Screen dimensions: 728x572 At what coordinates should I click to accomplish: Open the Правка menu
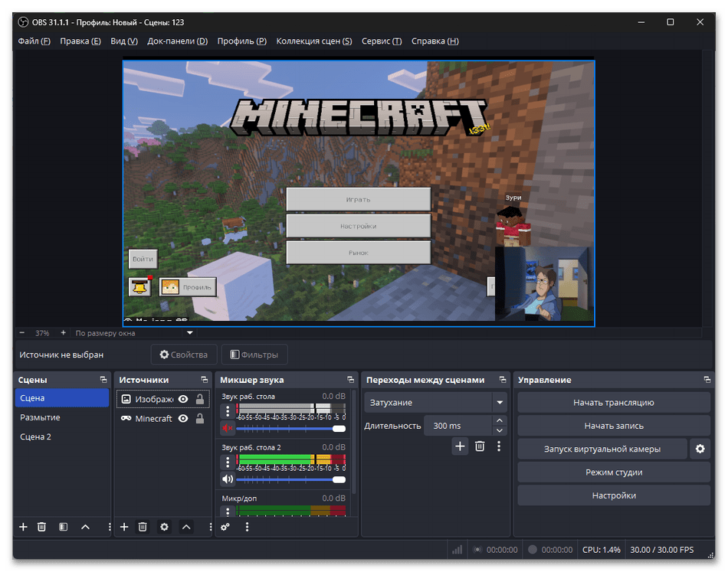[x=80, y=41]
